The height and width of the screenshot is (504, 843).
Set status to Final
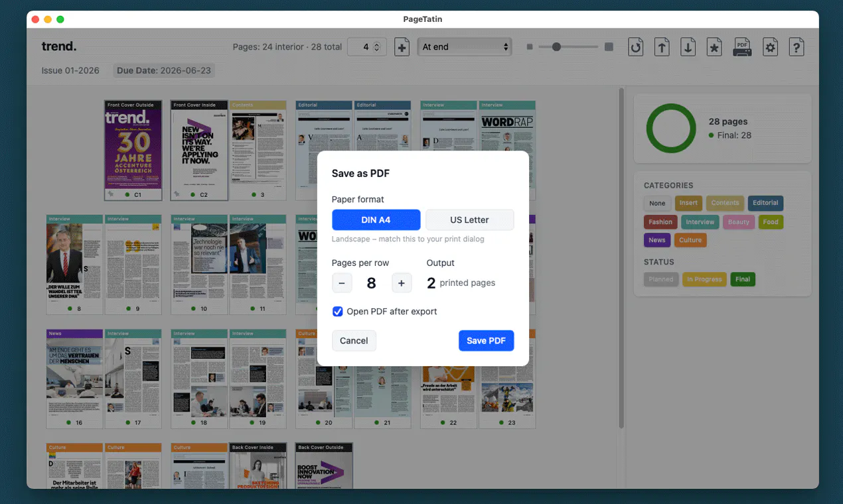coord(743,279)
